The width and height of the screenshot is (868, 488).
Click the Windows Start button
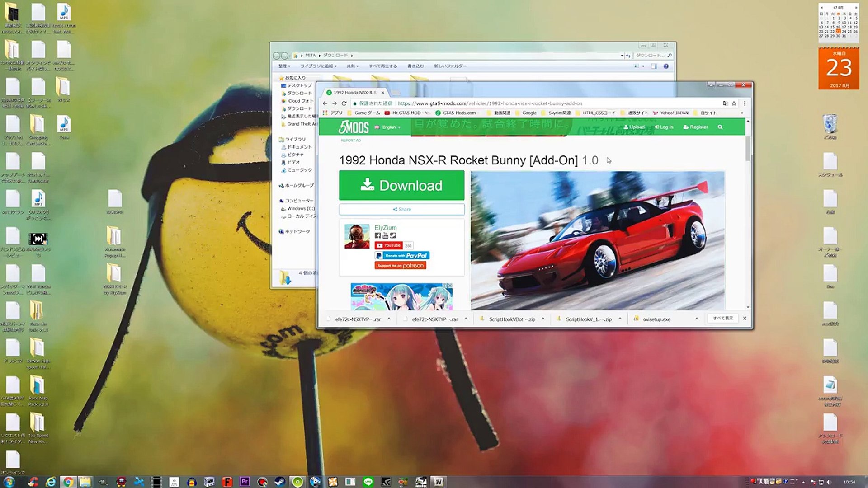pyautogui.click(x=9, y=482)
